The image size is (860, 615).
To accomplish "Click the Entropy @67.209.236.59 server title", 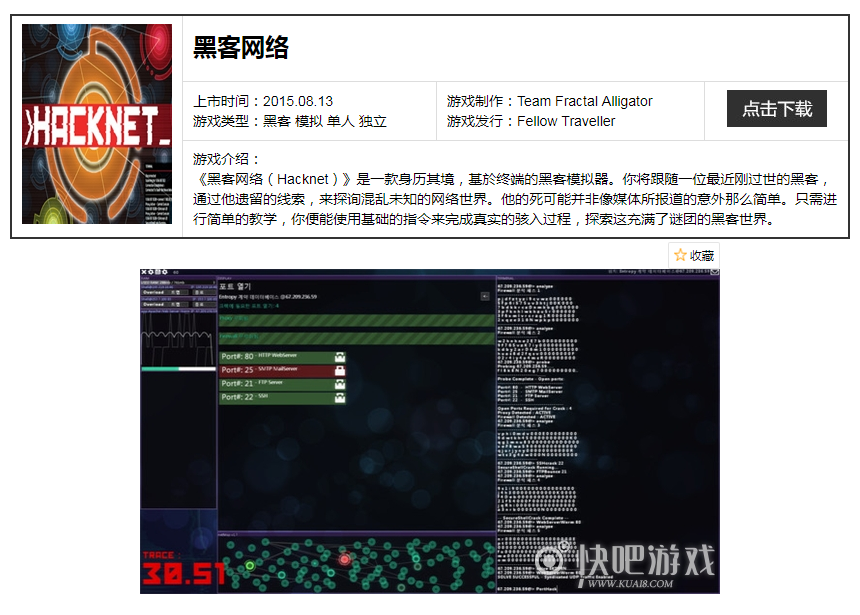I will [x=268, y=297].
